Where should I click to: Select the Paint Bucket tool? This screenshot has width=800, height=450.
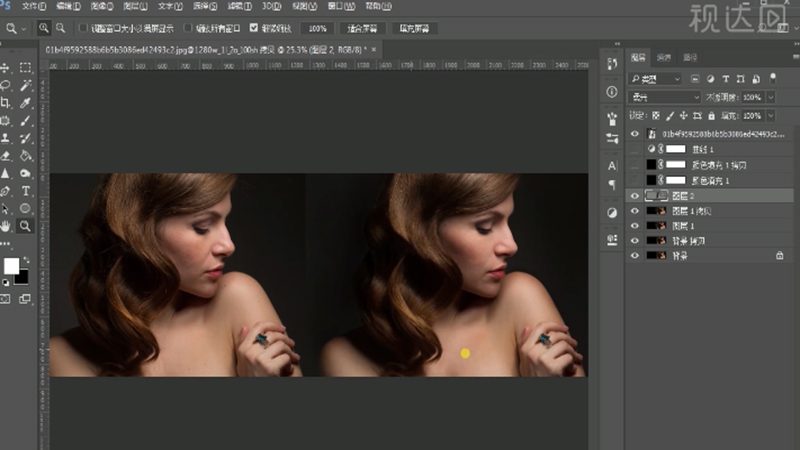coord(25,156)
